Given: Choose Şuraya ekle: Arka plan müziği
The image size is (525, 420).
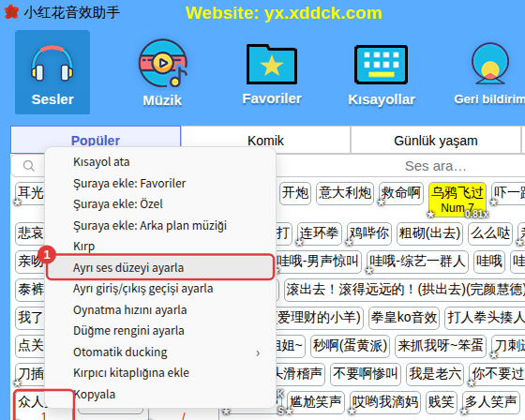Looking at the screenshot, I should pos(160,225).
